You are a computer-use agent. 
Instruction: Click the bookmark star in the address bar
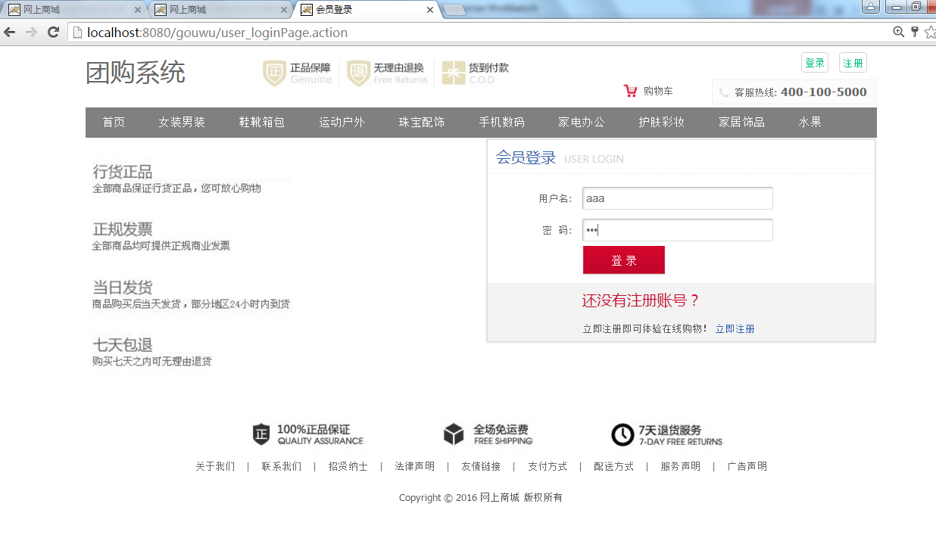pyautogui.click(x=930, y=33)
